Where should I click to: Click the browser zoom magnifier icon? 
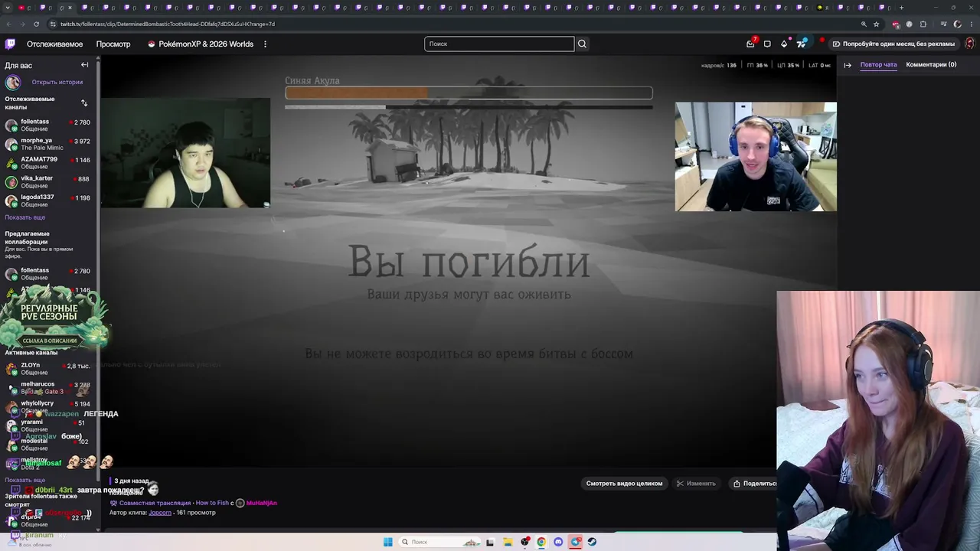[x=864, y=24]
